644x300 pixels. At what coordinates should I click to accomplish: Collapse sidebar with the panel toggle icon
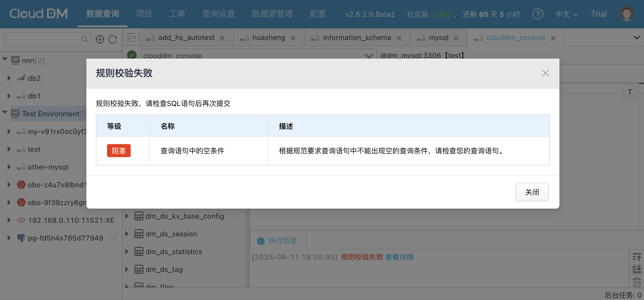point(131,38)
